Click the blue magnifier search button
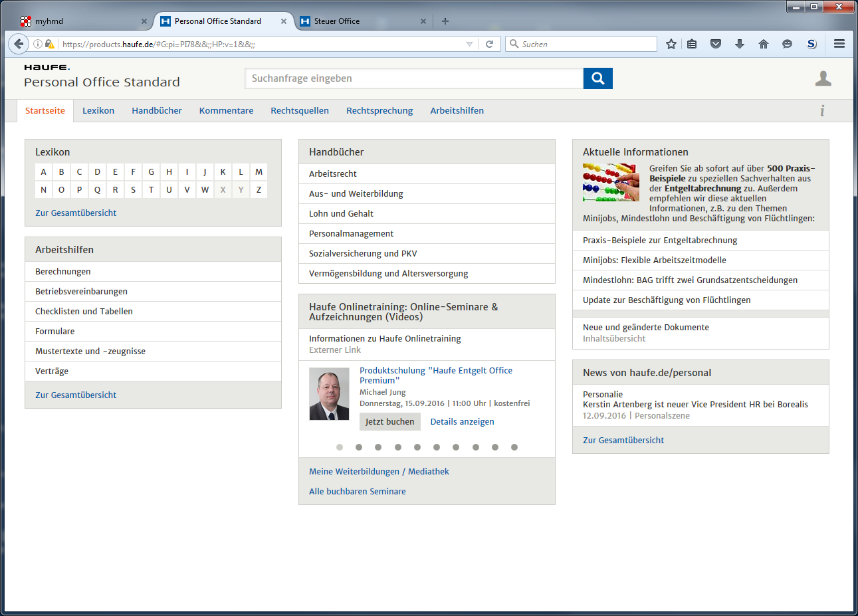 click(x=597, y=78)
